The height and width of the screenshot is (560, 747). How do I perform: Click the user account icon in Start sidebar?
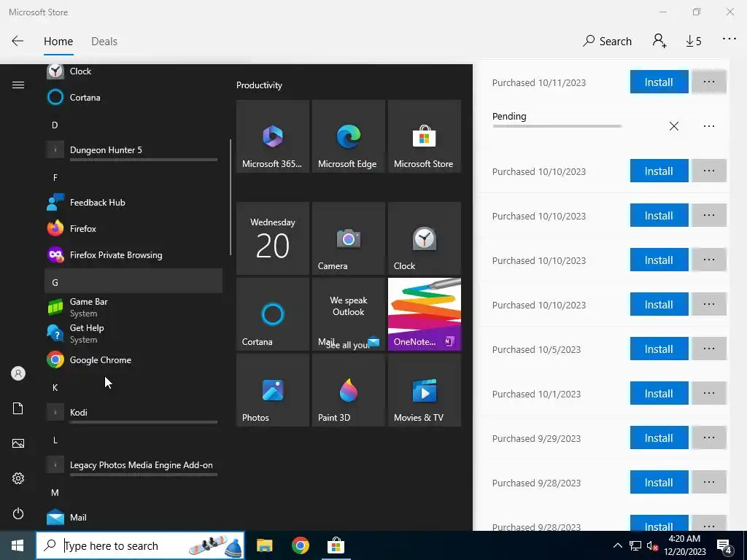[18, 373]
